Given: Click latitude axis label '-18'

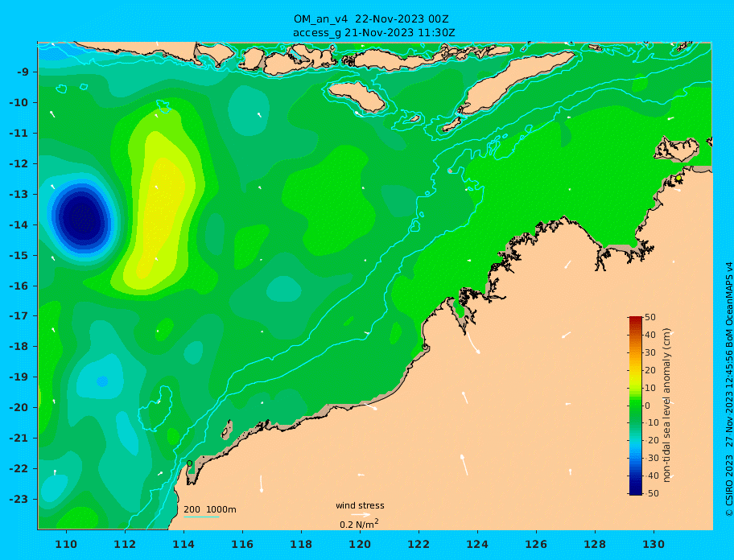Looking at the screenshot, I should tap(19, 346).
